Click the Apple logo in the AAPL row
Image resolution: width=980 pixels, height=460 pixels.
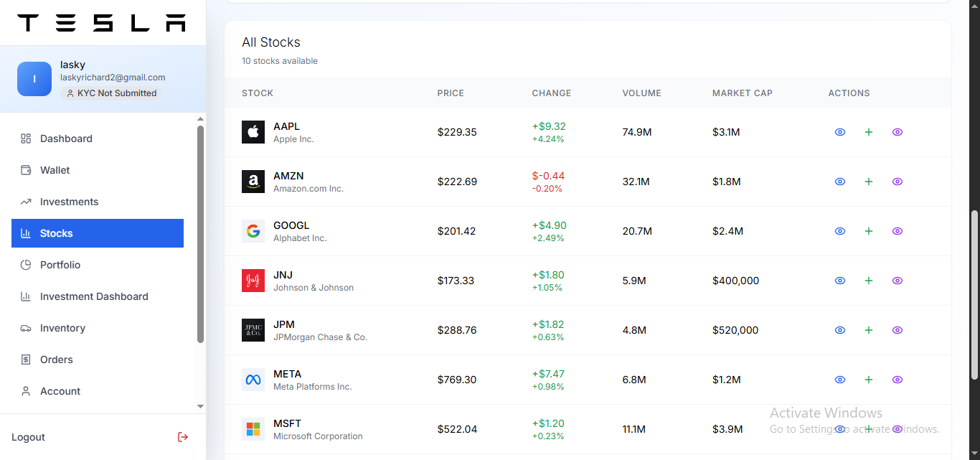point(253,132)
